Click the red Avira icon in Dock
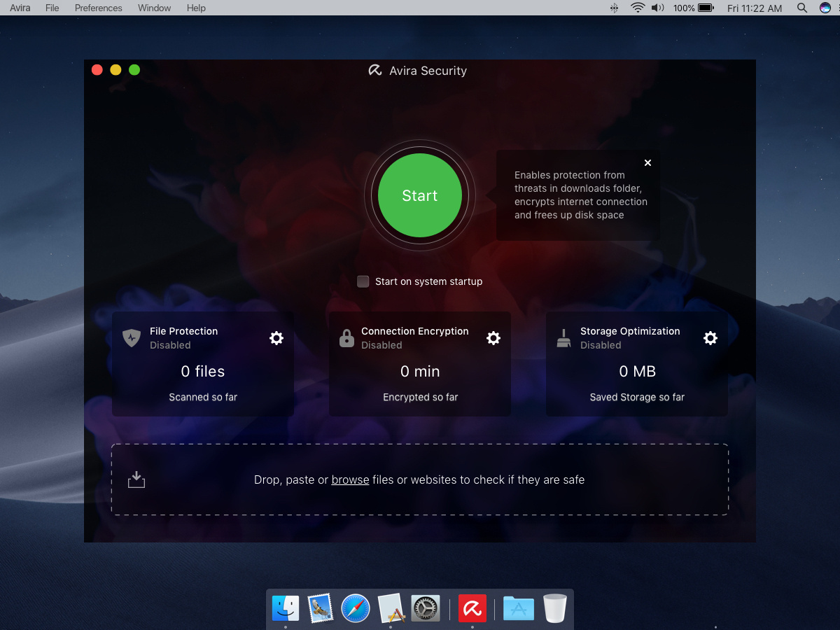The image size is (840, 630). pyautogui.click(x=472, y=608)
